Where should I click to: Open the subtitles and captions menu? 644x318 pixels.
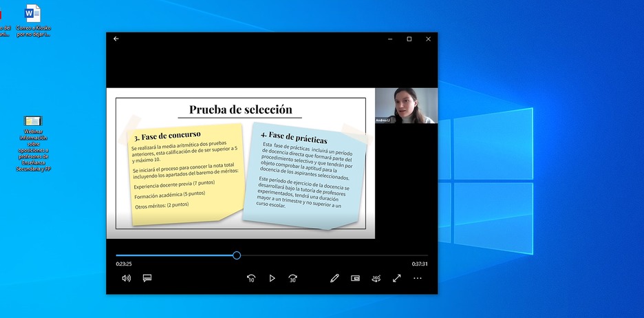[147, 278]
